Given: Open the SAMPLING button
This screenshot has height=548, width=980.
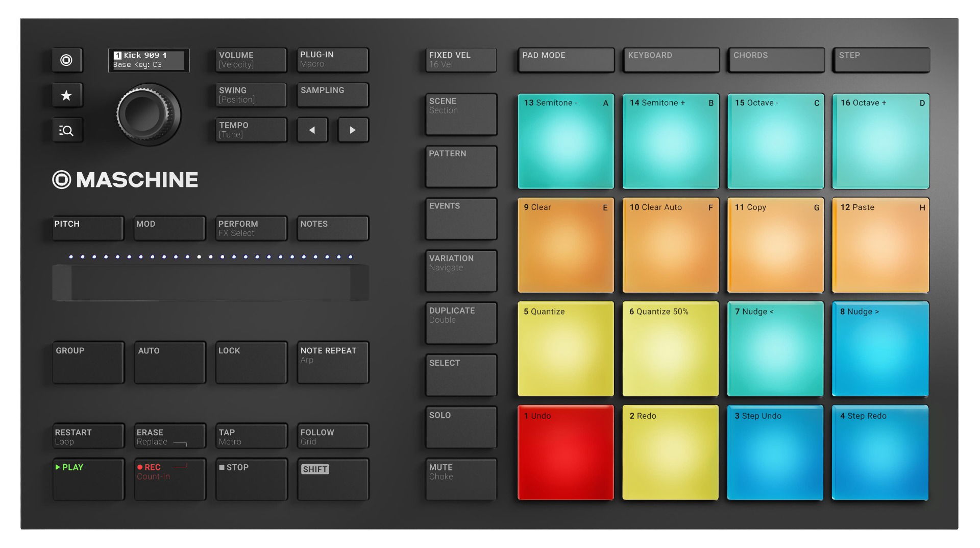Looking at the screenshot, I should (333, 95).
